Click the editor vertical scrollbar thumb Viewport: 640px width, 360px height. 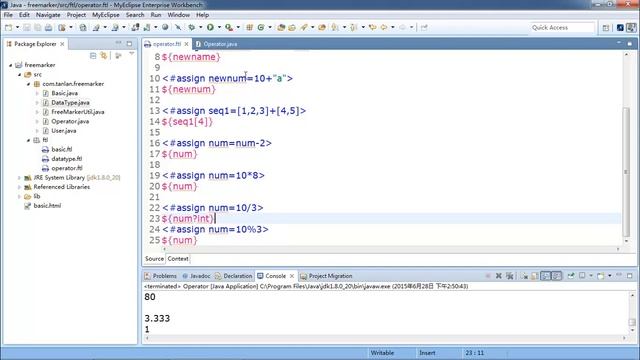tap(626, 171)
